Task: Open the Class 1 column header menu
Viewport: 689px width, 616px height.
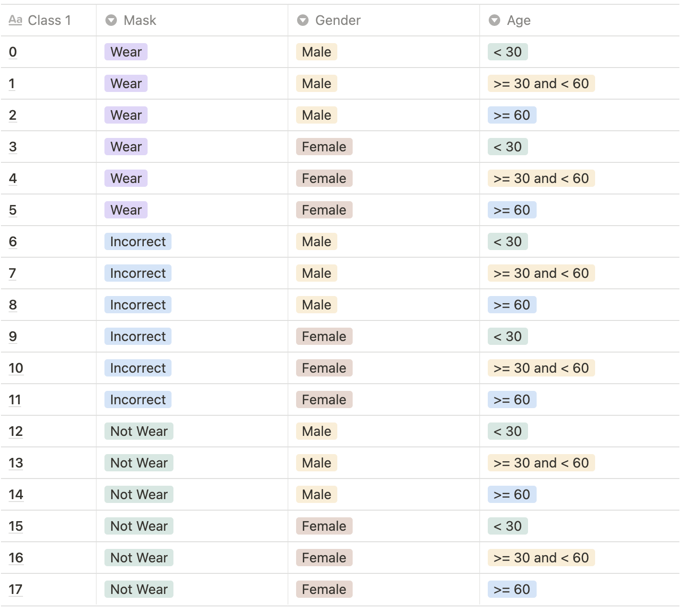Action: (50, 20)
